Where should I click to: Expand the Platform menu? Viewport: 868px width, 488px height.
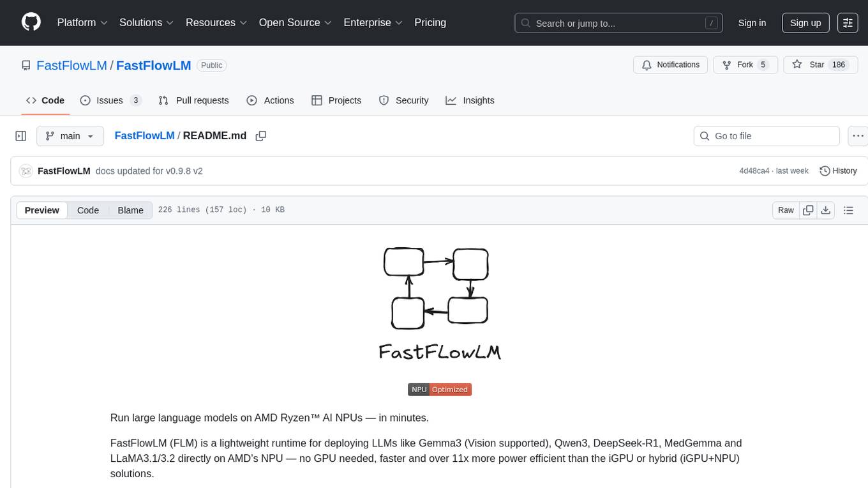(x=82, y=22)
